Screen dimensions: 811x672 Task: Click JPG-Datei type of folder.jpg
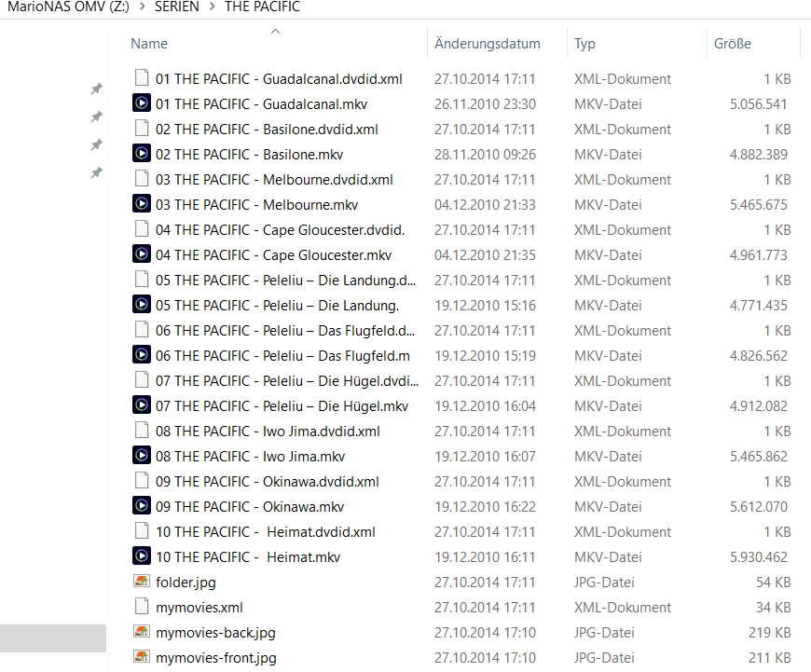pos(604,582)
